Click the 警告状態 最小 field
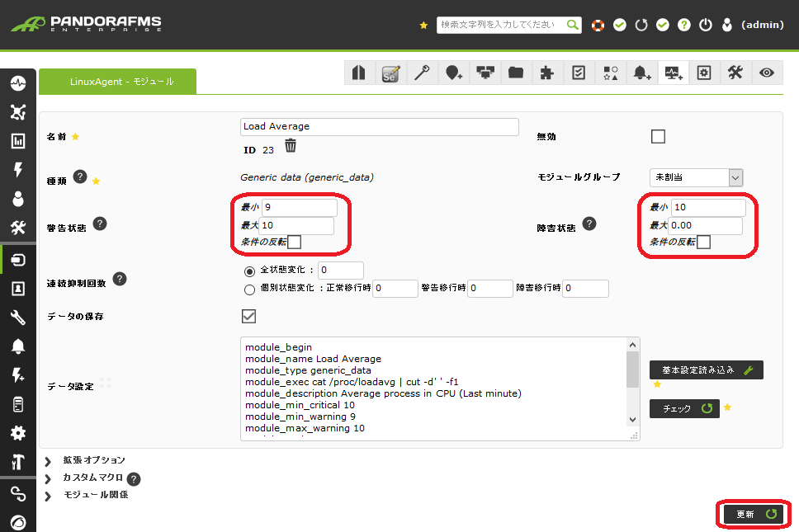 [x=300, y=207]
